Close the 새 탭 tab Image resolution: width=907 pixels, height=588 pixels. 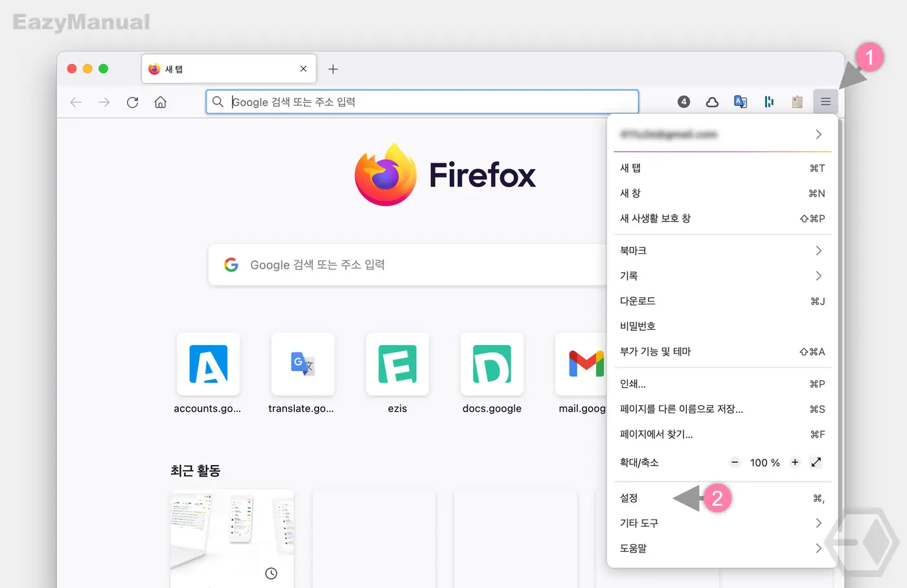[x=303, y=69]
